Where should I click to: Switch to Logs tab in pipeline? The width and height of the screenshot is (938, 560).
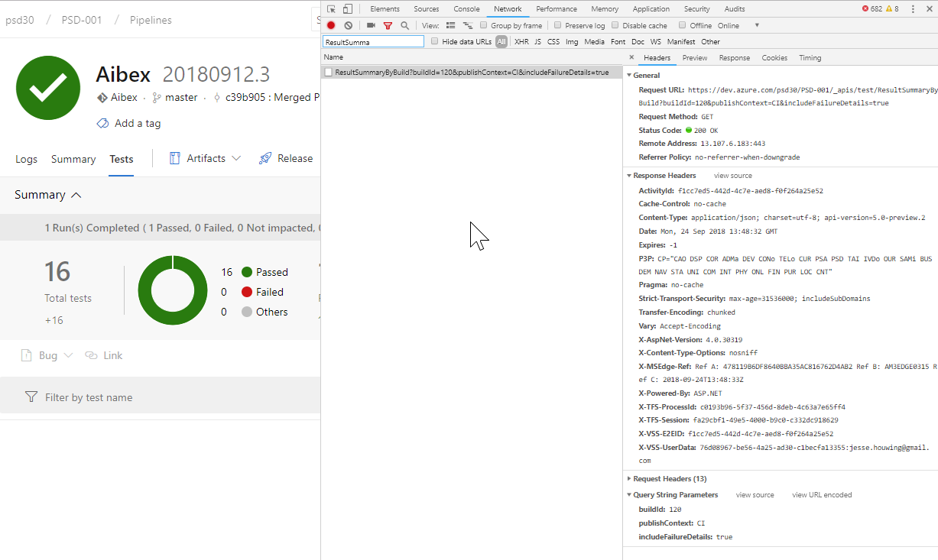coord(26,159)
